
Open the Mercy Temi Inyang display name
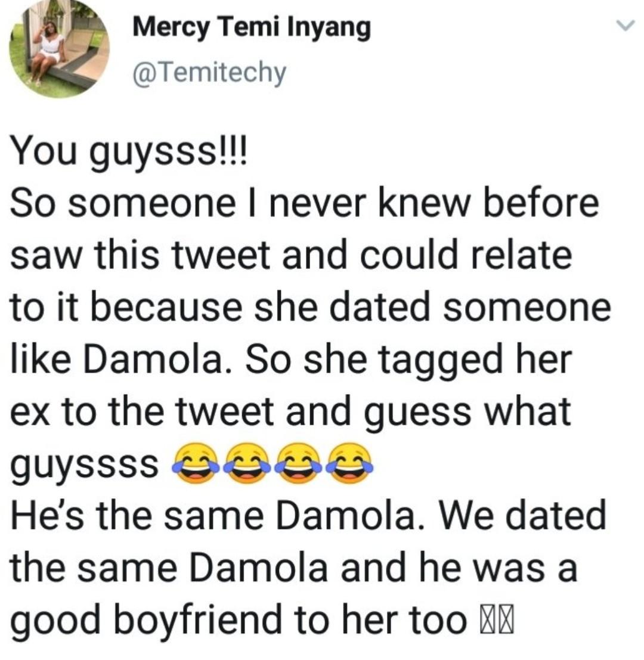coord(252,29)
